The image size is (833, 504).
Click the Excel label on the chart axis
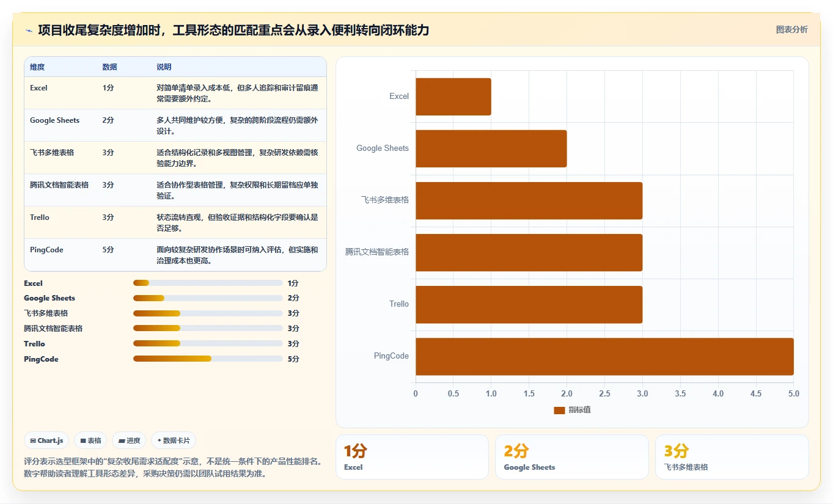pos(399,97)
